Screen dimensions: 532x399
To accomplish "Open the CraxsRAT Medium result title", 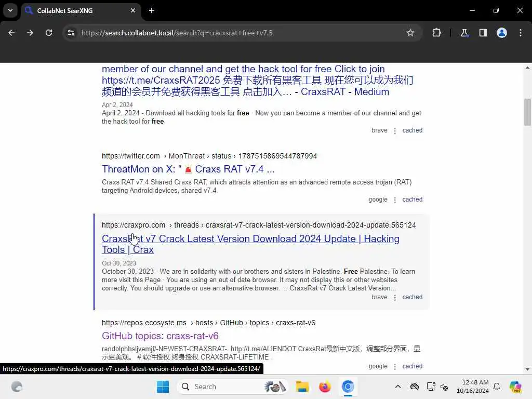I will [x=258, y=80].
